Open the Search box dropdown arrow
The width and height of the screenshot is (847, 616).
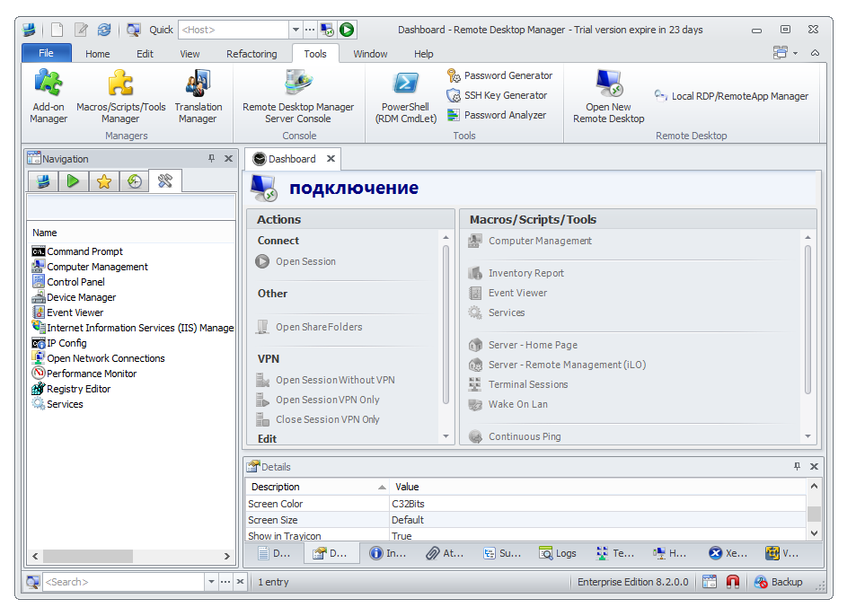(x=211, y=582)
